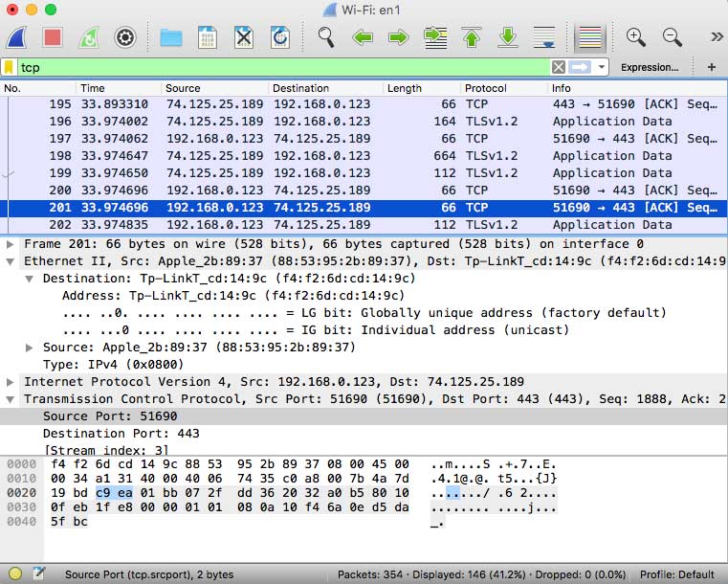Expand Internet Protocol Version 4 details

11,382
